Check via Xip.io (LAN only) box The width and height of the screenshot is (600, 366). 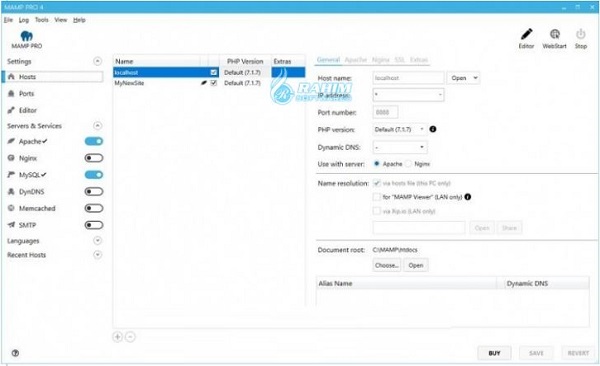(x=377, y=211)
